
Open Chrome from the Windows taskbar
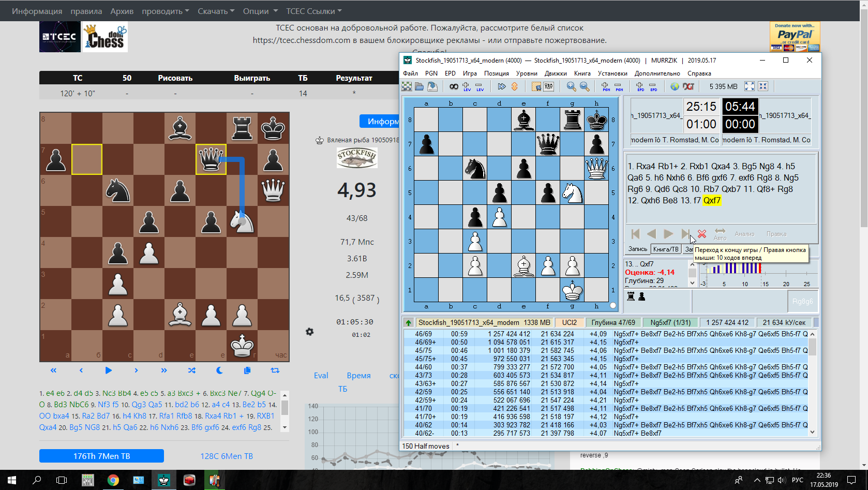tap(113, 480)
